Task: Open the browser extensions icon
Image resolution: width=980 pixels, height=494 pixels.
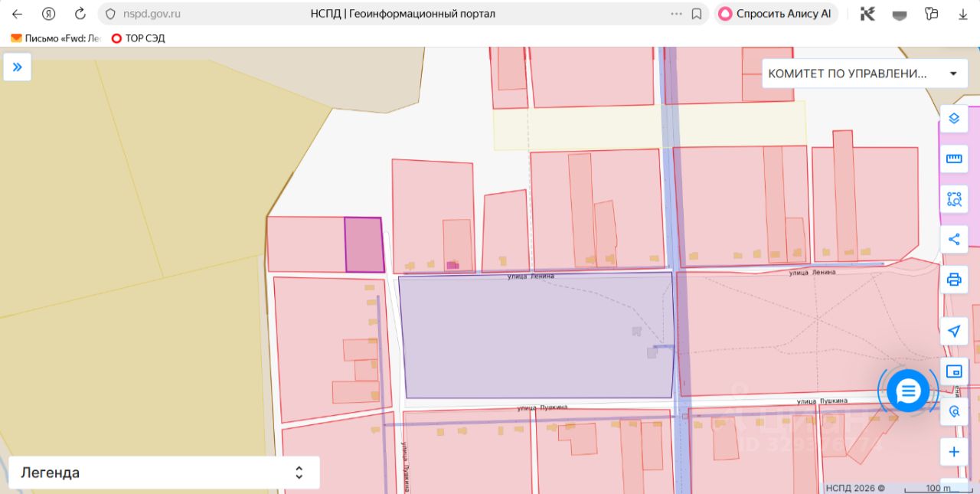Action: [931, 14]
